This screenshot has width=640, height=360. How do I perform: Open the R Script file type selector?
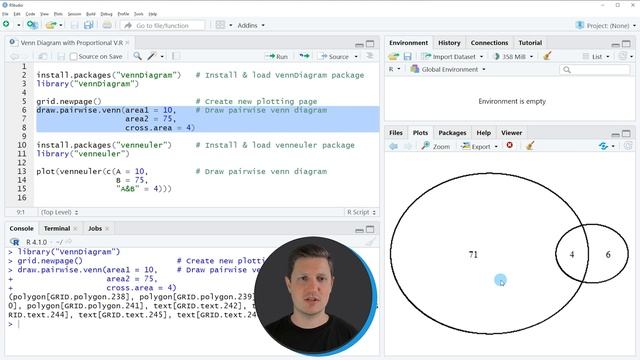pos(361,212)
